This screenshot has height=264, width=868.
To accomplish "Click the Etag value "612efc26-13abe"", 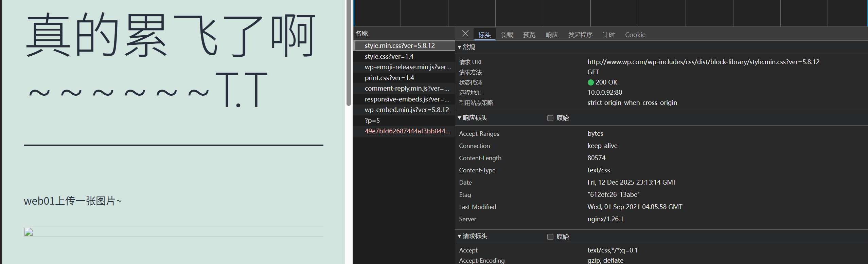I will click(614, 194).
